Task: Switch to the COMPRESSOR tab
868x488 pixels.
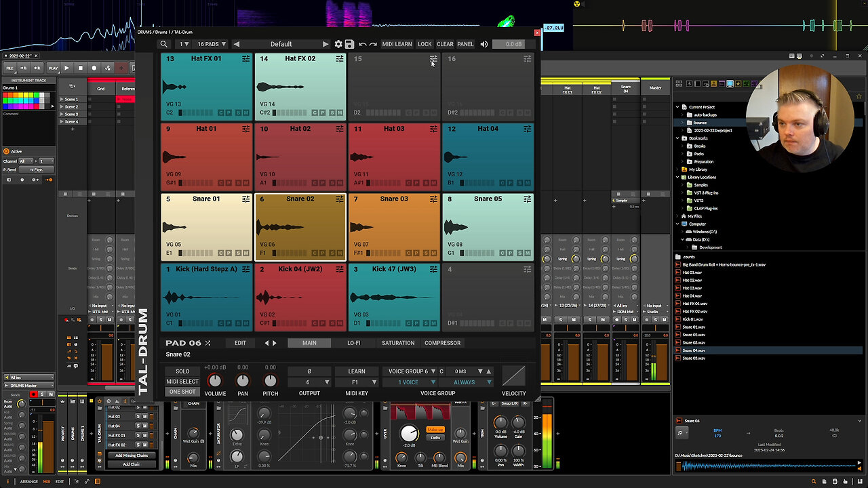Action: coord(443,343)
